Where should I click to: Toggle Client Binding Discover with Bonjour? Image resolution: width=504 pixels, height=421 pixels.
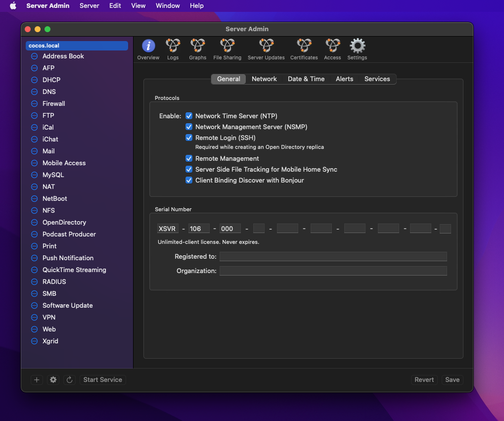point(189,180)
